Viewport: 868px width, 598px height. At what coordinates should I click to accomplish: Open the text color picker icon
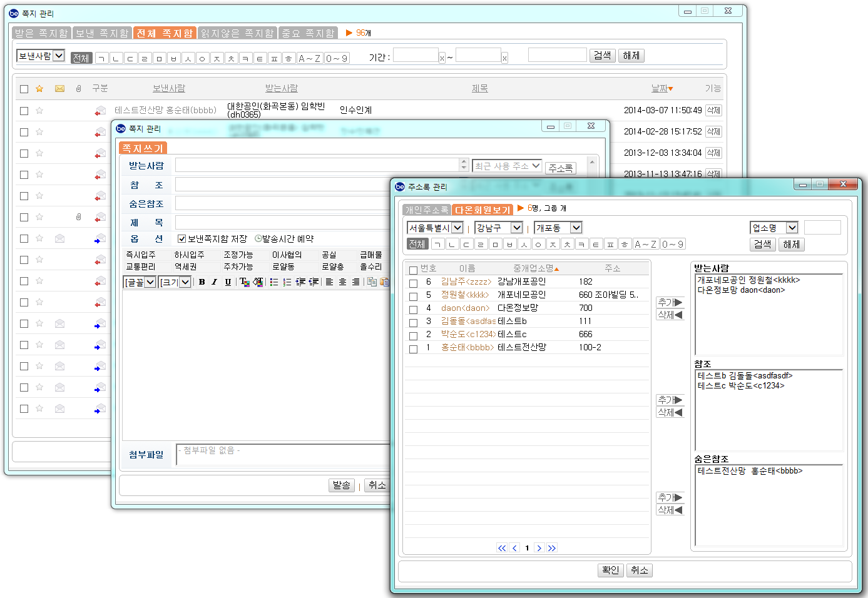coord(244,282)
